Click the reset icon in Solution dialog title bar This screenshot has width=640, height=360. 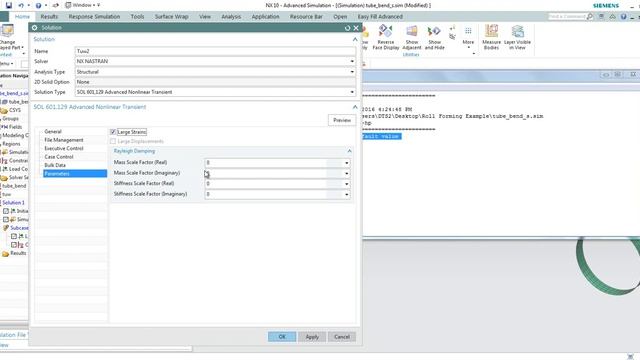point(347,28)
